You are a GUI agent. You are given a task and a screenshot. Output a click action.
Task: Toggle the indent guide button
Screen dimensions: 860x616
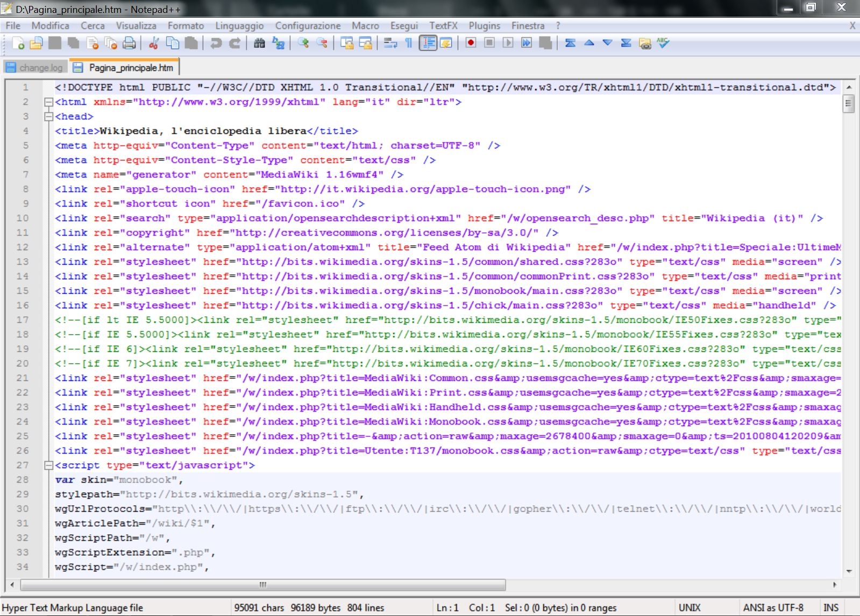pos(428,43)
